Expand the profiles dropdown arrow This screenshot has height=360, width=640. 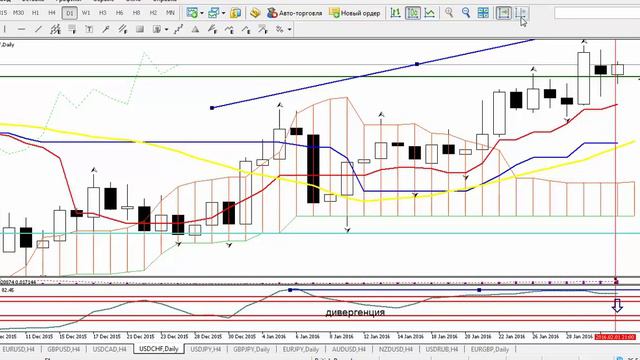[x=223, y=13]
